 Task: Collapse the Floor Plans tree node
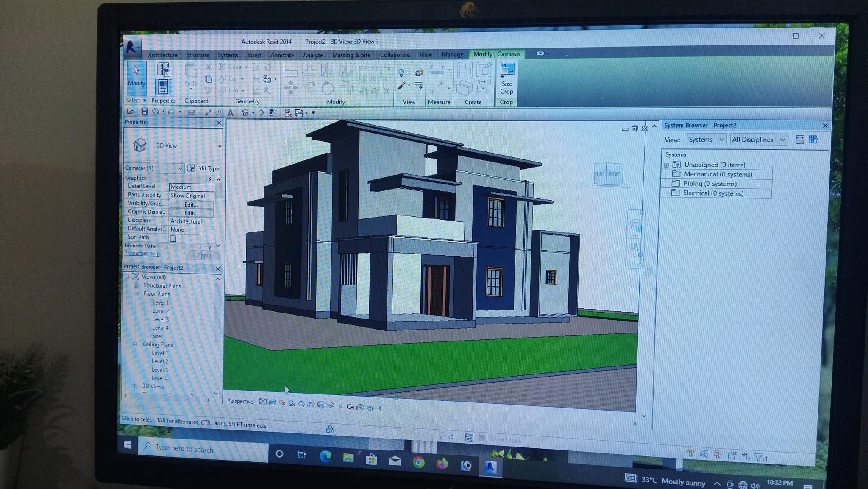coord(136,293)
